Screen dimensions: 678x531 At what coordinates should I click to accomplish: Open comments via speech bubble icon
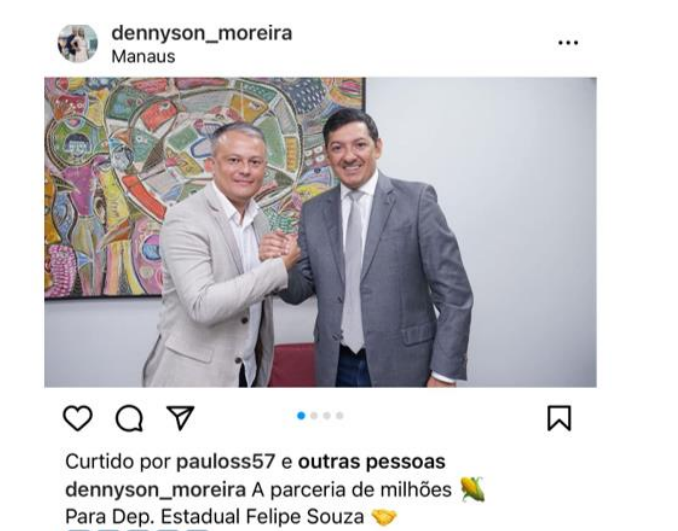(129, 418)
